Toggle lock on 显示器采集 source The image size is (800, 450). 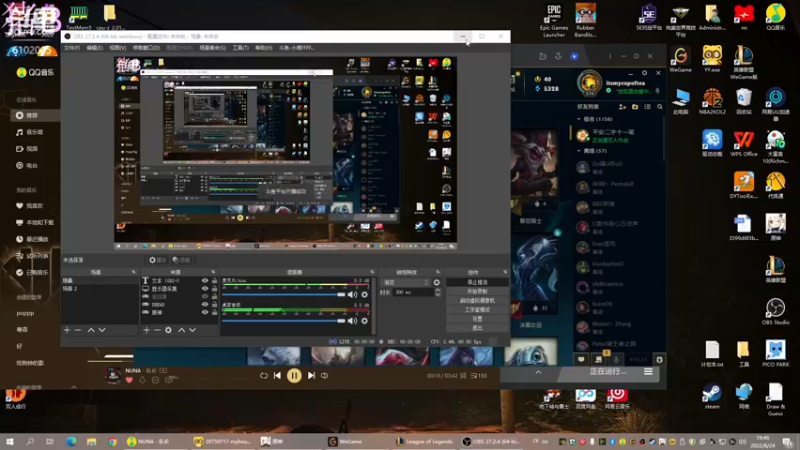[214, 289]
